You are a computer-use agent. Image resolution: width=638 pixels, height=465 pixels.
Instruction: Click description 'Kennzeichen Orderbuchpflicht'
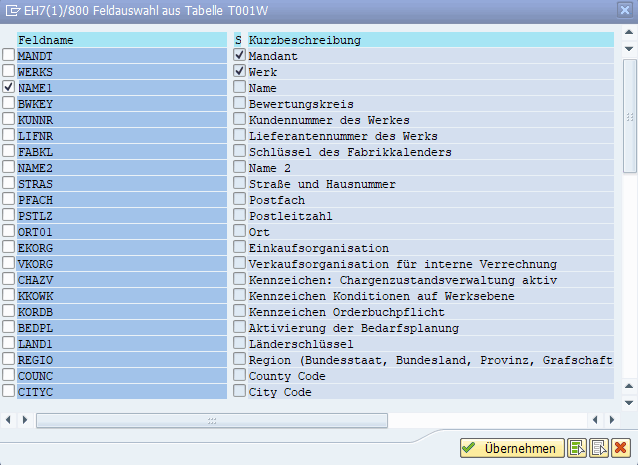pos(347,312)
